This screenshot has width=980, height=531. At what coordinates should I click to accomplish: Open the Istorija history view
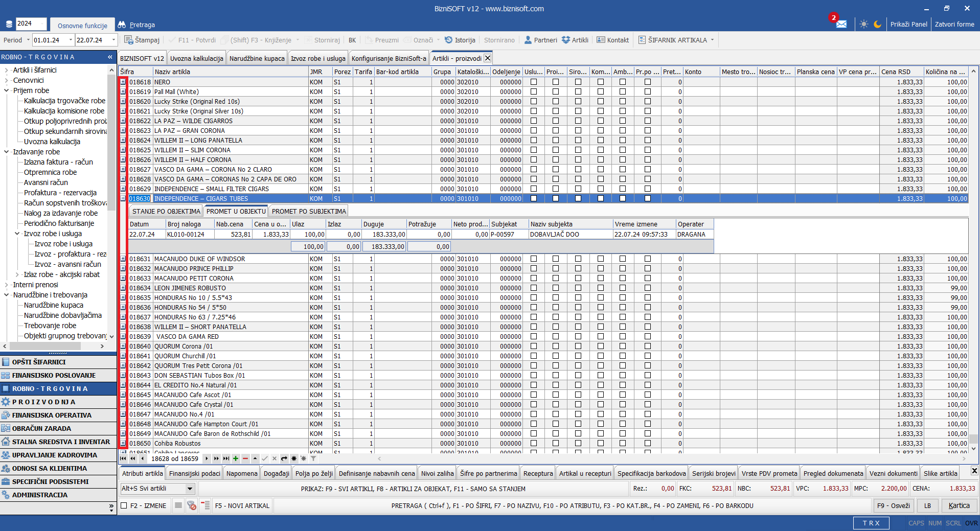pos(460,40)
